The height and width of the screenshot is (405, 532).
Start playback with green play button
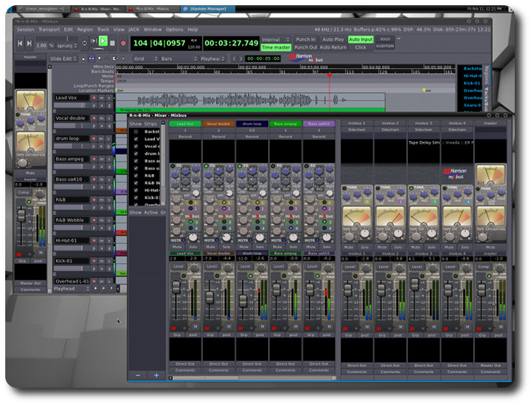click(103, 42)
